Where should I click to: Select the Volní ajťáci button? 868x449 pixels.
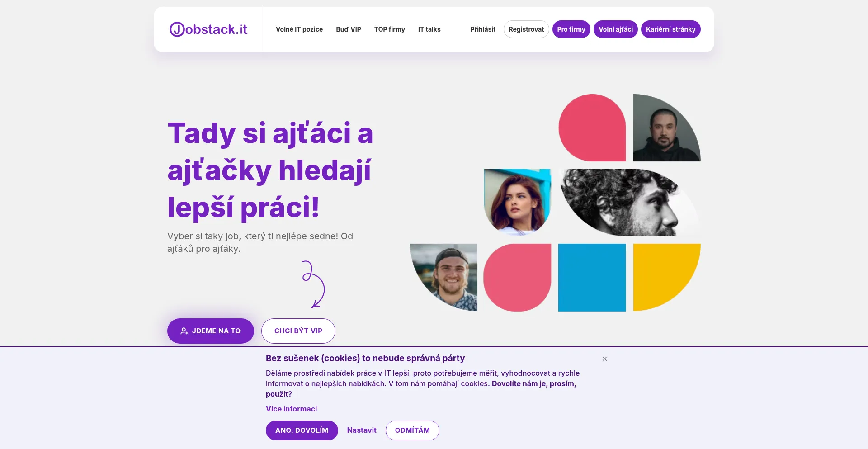pos(616,29)
